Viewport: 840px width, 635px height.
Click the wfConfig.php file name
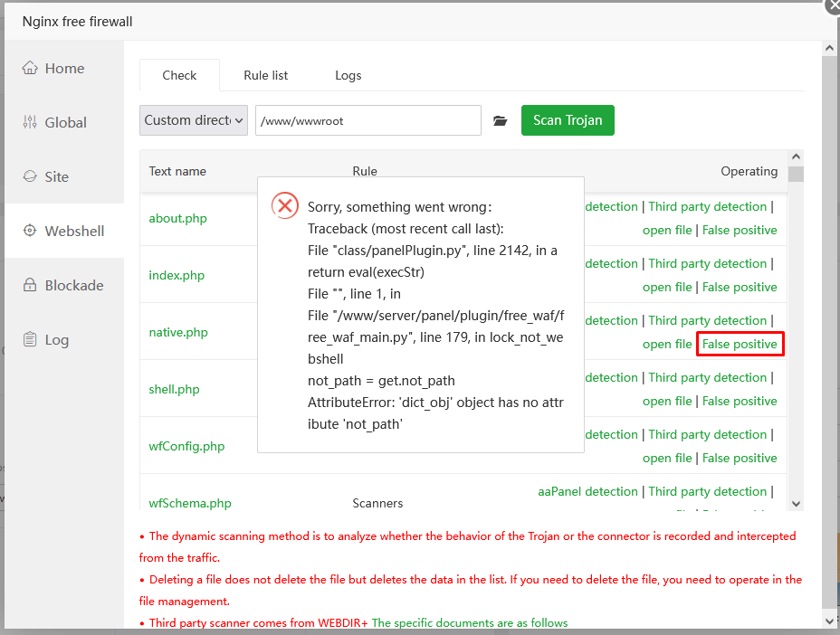click(x=186, y=447)
